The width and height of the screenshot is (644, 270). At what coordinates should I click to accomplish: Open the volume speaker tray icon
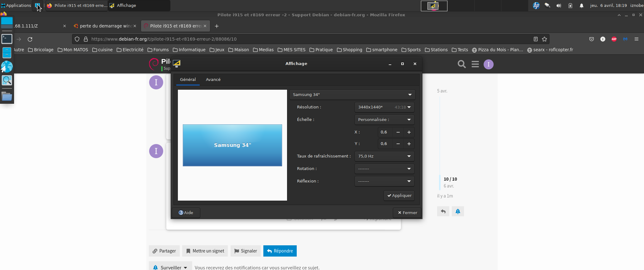(x=559, y=5)
